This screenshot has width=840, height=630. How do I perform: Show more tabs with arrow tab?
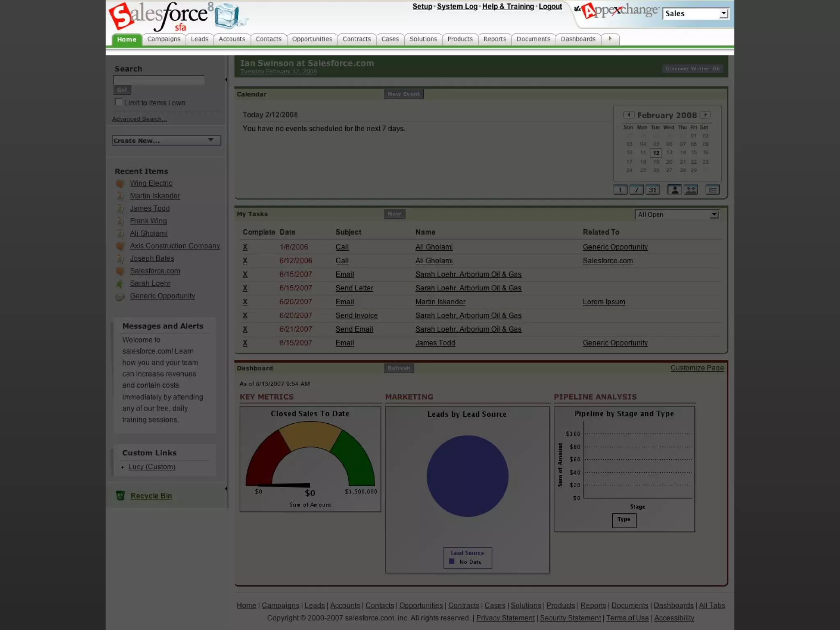(610, 39)
